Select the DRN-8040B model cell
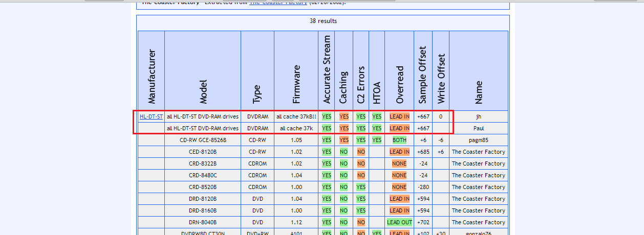Screen dimensions: 644x235 click(x=203, y=222)
